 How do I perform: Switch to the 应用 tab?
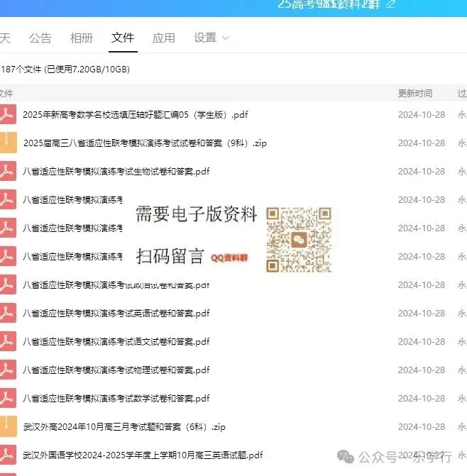pos(164,38)
